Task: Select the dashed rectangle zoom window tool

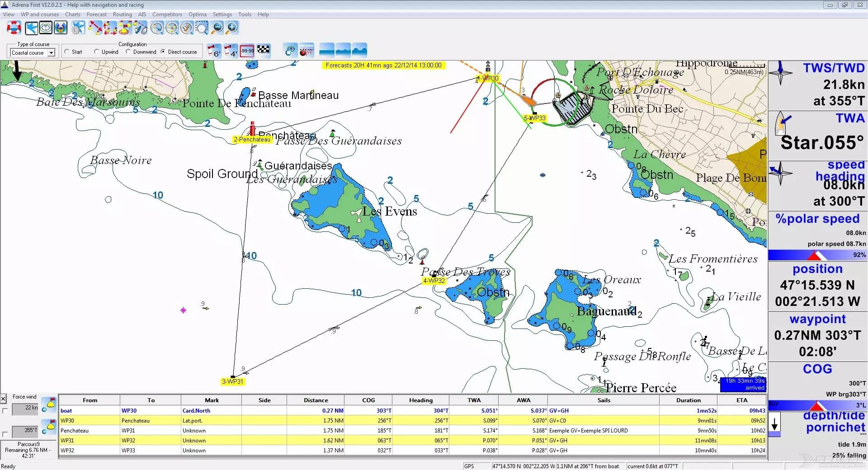Action: (x=202, y=28)
